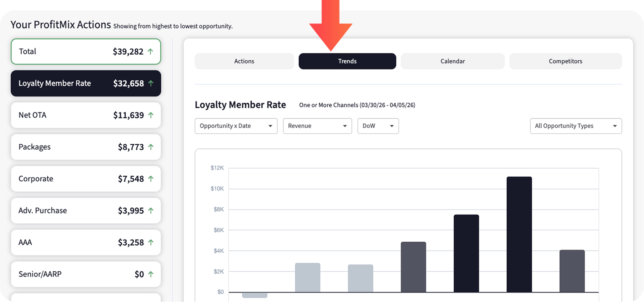Click the green arrow on AAA card
The height and width of the screenshot is (302, 644).
point(151,242)
